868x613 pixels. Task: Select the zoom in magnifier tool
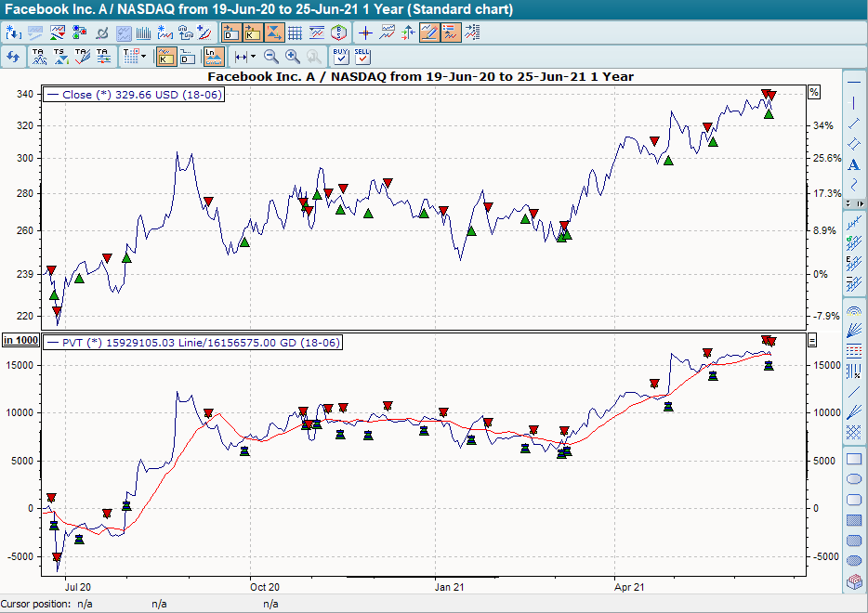click(291, 57)
